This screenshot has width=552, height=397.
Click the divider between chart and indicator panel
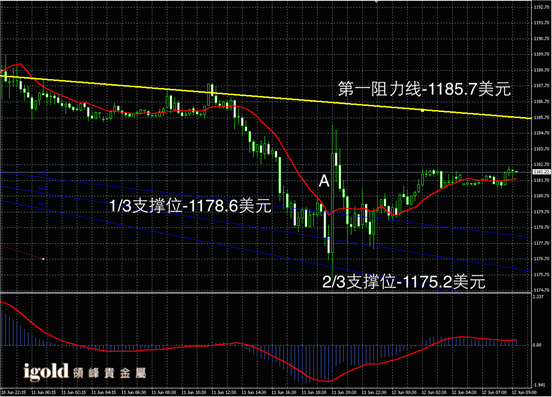(x=266, y=292)
